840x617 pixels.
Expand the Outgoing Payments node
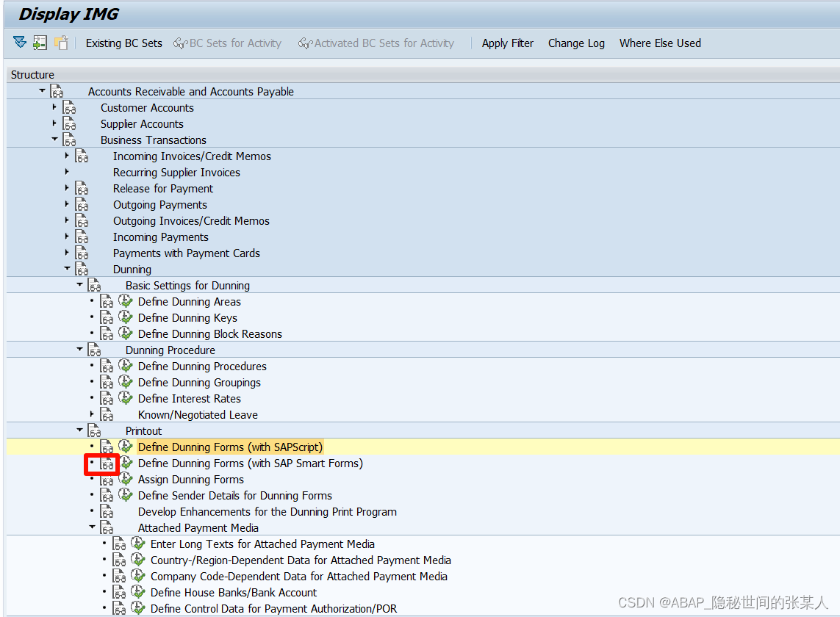[66, 203]
